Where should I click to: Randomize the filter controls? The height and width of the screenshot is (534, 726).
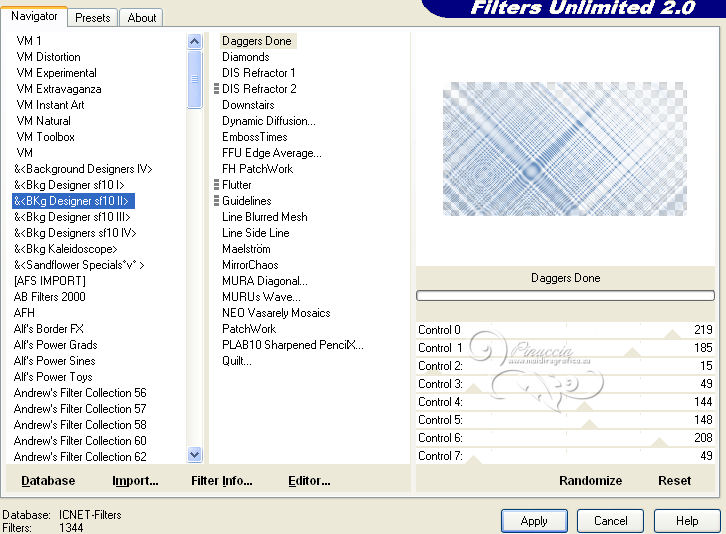[x=590, y=481]
